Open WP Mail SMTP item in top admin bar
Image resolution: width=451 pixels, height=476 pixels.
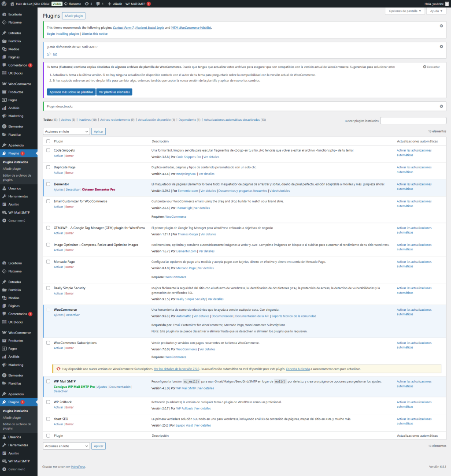pyautogui.click(x=138, y=4)
